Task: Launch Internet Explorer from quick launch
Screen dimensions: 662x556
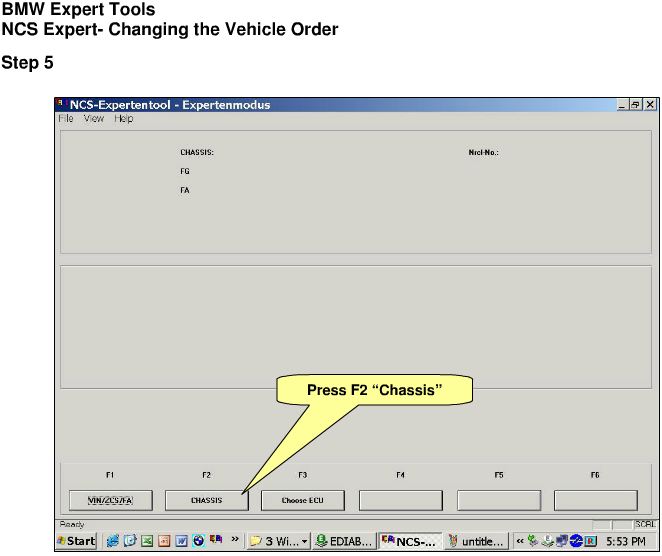Action: 113,541
